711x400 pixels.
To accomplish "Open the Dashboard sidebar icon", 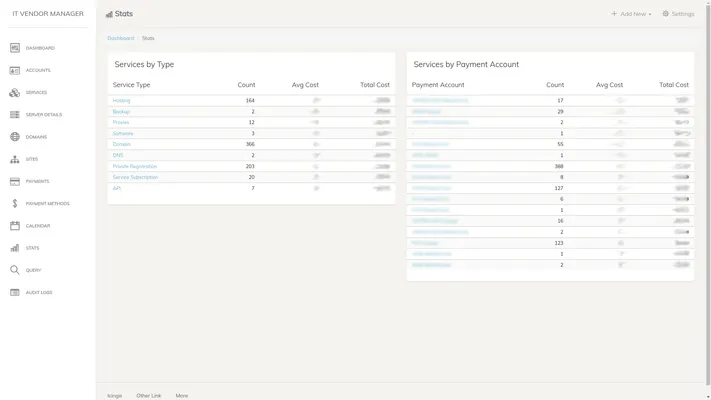I will (15, 48).
